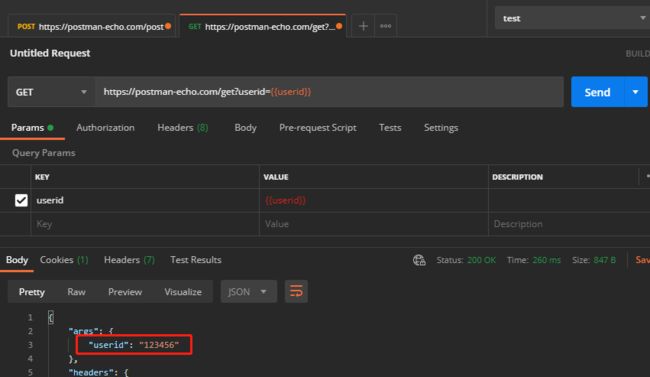The width and height of the screenshot is (650, 377).
Task: Click the blue Send button
Action: (597, 92)
